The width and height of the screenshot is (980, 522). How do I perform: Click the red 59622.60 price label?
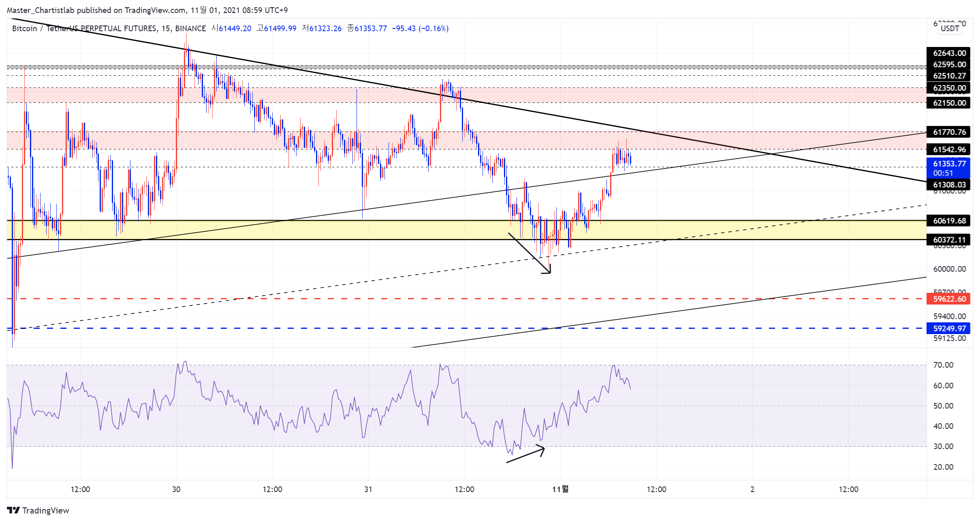(x=948, y=299)
